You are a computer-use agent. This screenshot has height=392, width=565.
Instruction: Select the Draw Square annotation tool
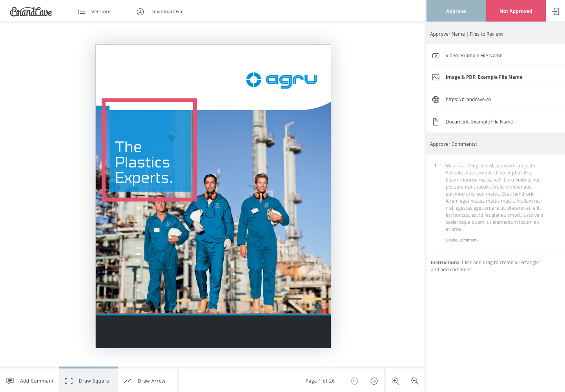(x=88, y=381)
